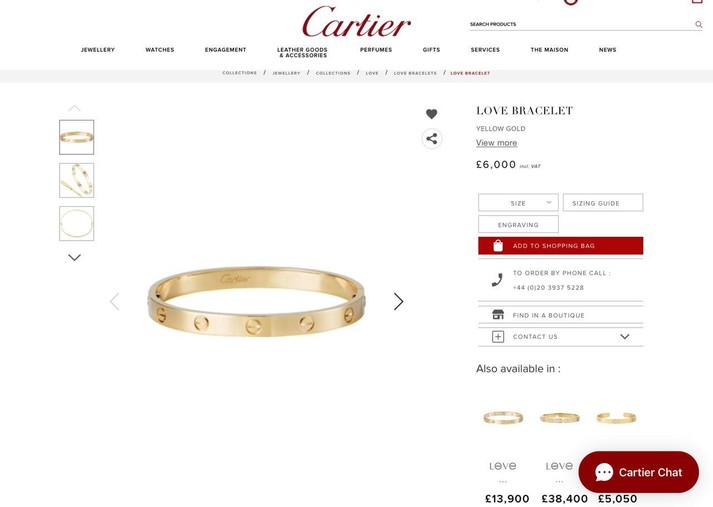Click the thumbnail list down chevron
Image resolution: width=713 pixels, height=507 pixels.
pyautogui.click(x=75, y=257)
